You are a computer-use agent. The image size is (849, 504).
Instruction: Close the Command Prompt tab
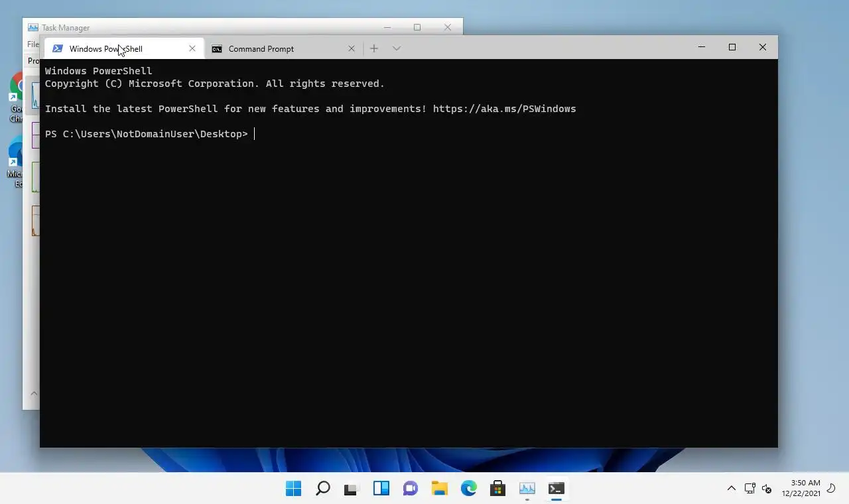(352, 48)
